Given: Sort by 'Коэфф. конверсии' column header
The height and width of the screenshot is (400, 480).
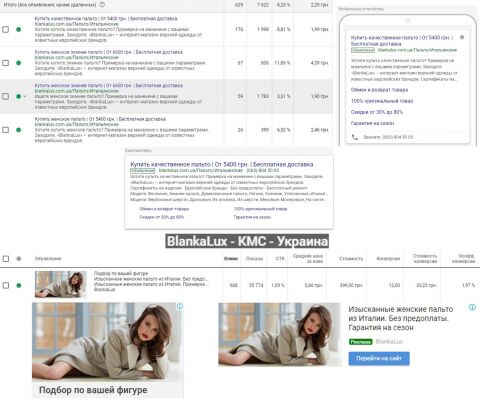Looking at the screenshot, I should [x=463, y=259].
